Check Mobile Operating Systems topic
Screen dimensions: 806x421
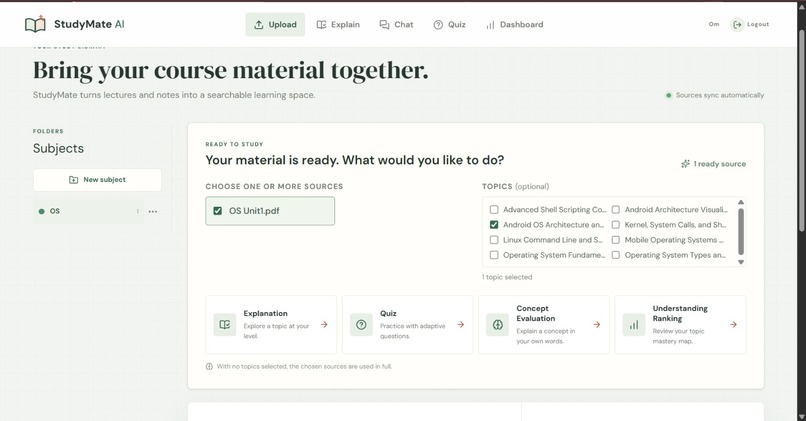[615, 240]
